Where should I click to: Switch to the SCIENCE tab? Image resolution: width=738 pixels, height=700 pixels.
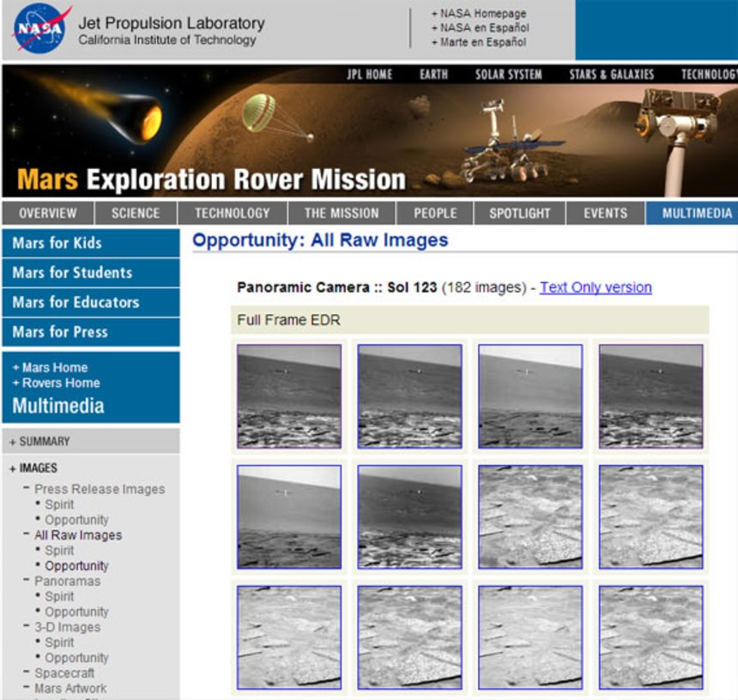(136, 214)
